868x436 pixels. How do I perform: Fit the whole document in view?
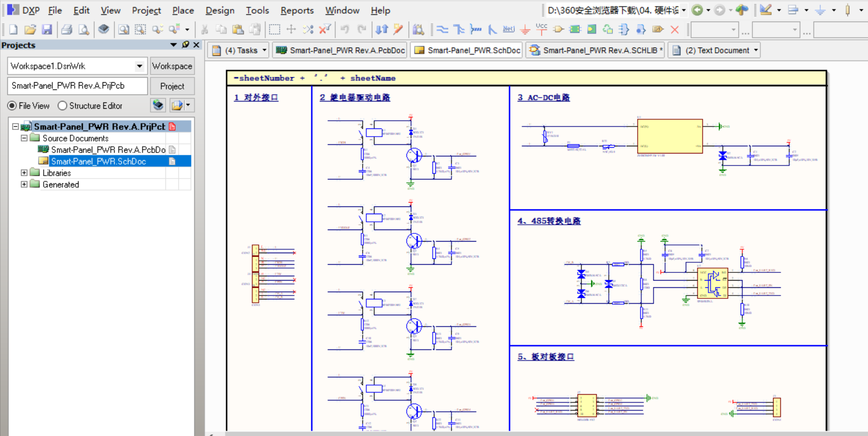coord(124,30)
